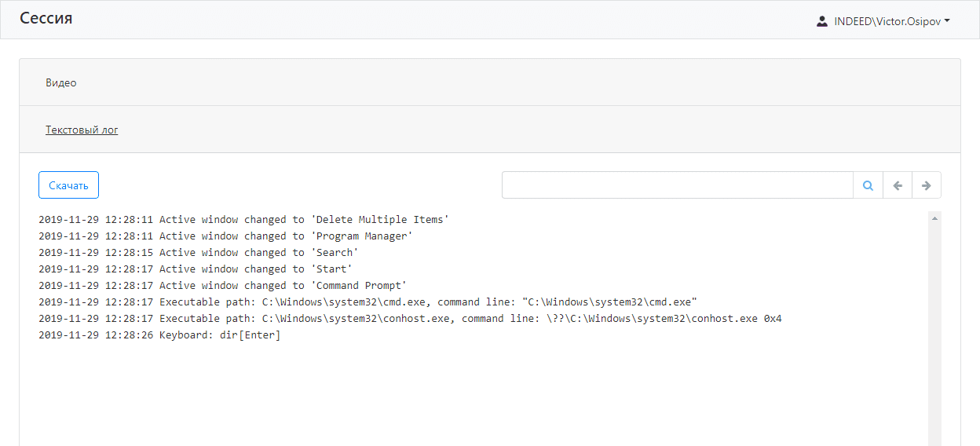Select the Keyboard dir[Enter] log line
Image resolution: width=980 pixels, height=446 pixels.
click(159, 335)
